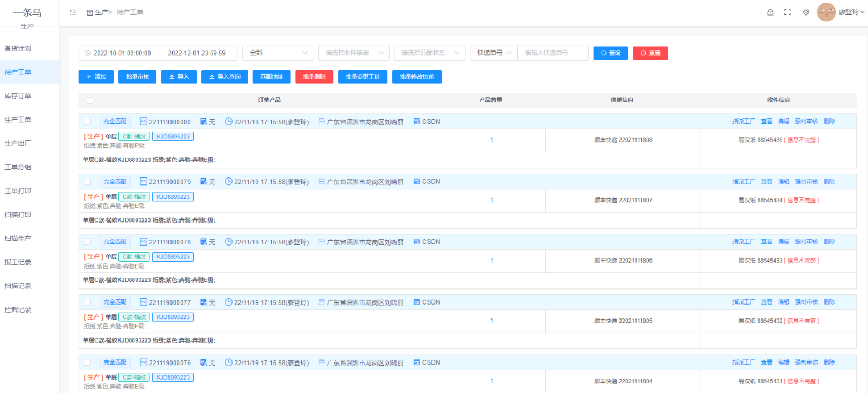Click 编辑 for order 221119000078

784,242
